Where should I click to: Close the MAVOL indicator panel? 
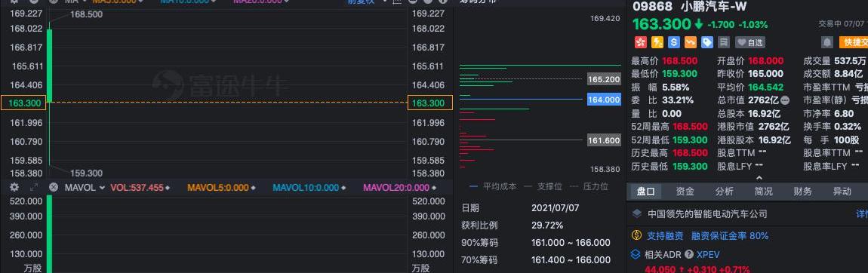pos(54,187)
